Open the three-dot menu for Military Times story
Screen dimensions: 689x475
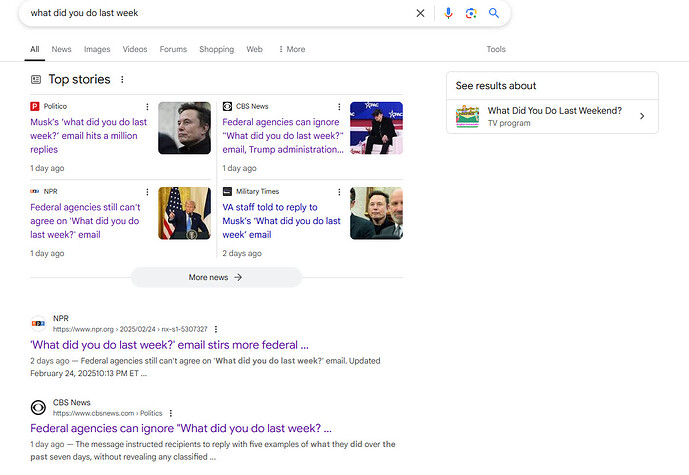339,192
